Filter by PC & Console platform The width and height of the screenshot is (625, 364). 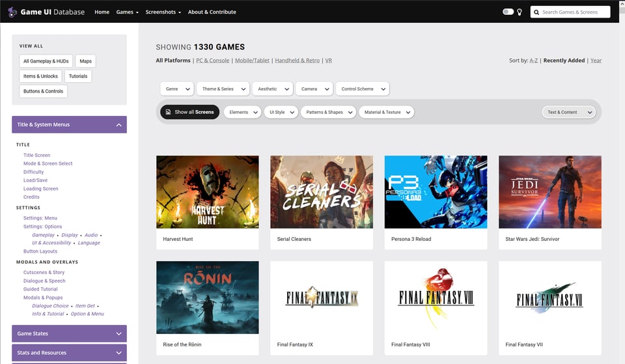coord(212,61)
